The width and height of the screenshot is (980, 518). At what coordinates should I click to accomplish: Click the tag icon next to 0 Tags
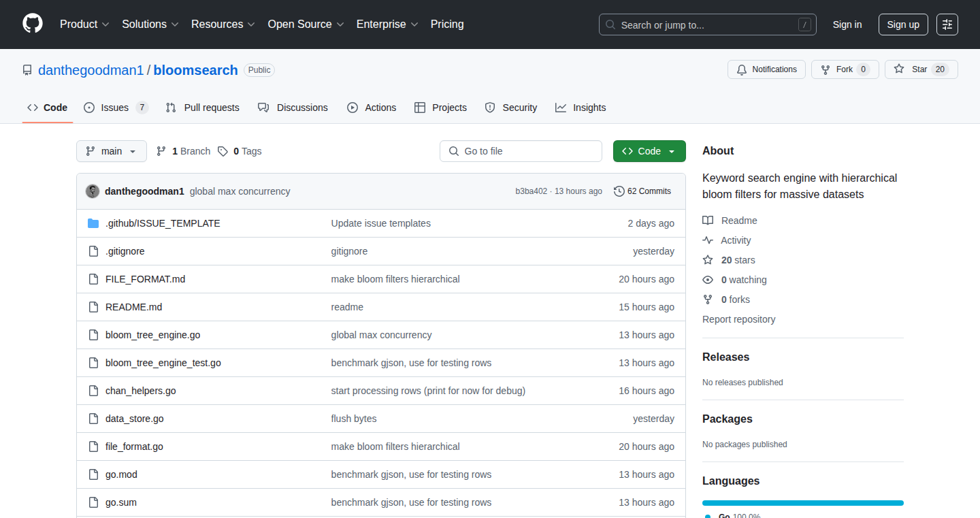point(223,151)
